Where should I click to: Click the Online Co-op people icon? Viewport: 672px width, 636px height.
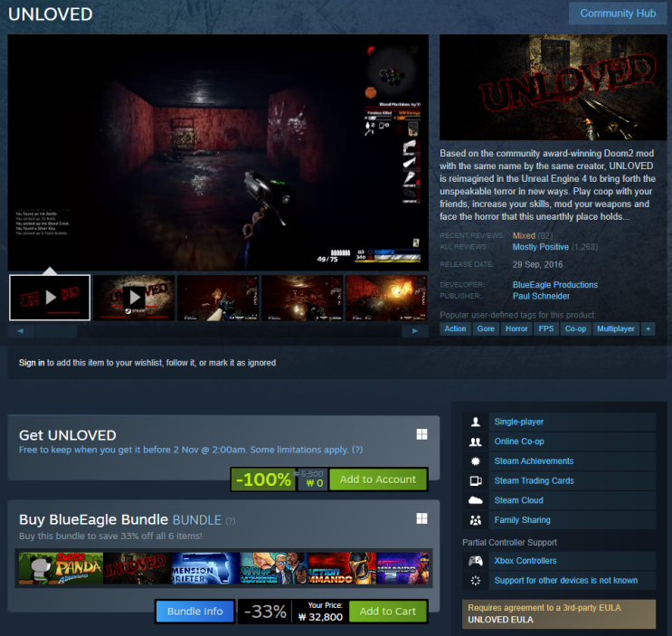coord(476,441)
